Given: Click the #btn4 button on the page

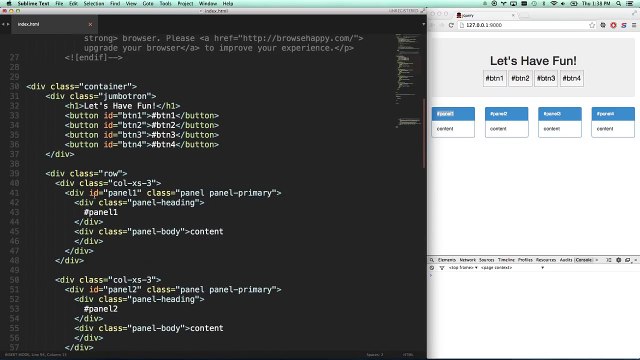Looking at the screenshot, I should click(x=572, y=78).
